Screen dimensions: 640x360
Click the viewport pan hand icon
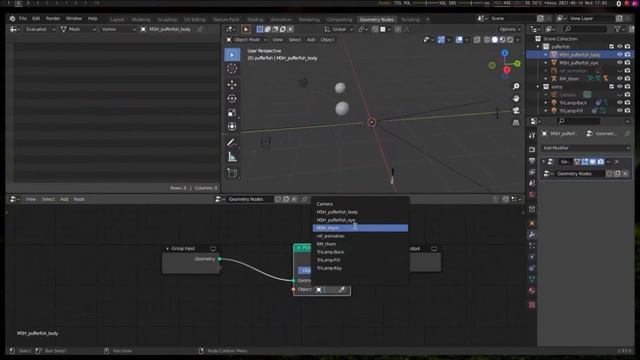(x=516, y=98)
